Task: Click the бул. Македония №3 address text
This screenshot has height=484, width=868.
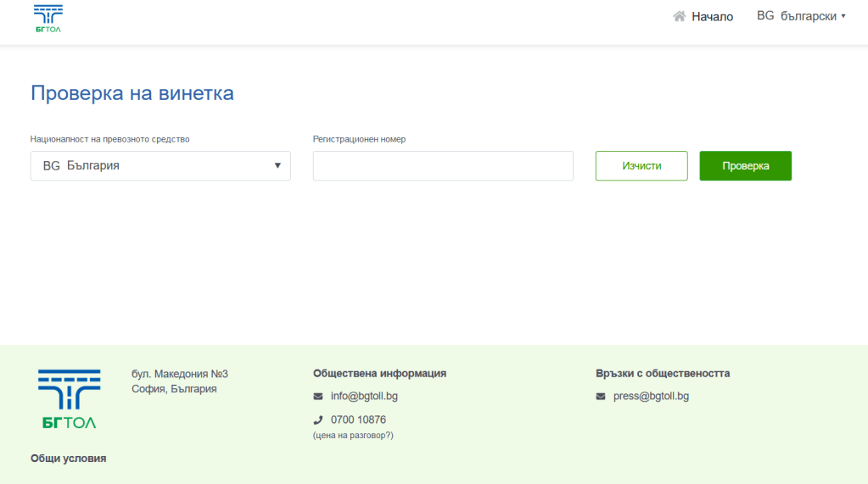Action: pos(180,374)
